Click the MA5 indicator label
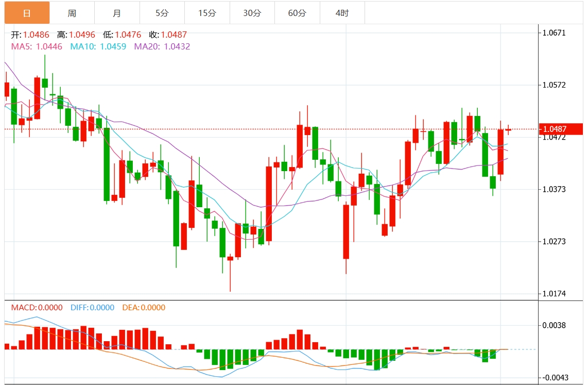588x385 pixels. tap(37, 46)
